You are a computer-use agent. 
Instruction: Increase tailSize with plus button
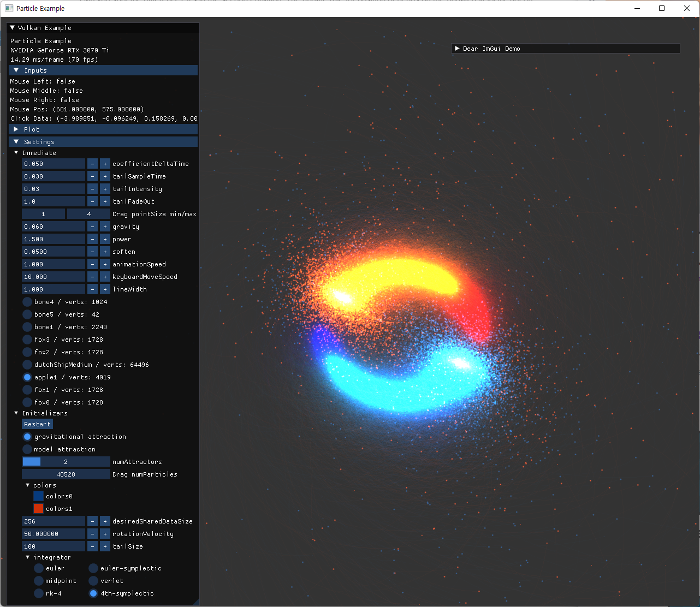(x=105, y=546)
